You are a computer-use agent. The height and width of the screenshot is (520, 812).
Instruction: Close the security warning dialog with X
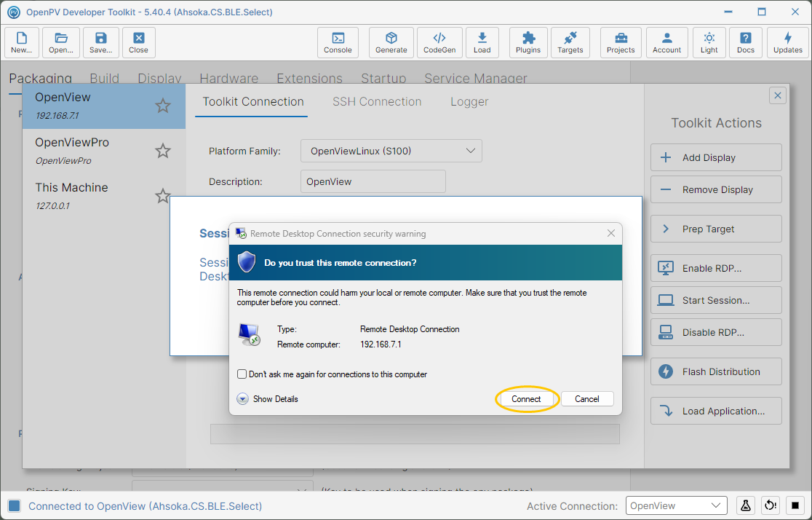(611, 233)
